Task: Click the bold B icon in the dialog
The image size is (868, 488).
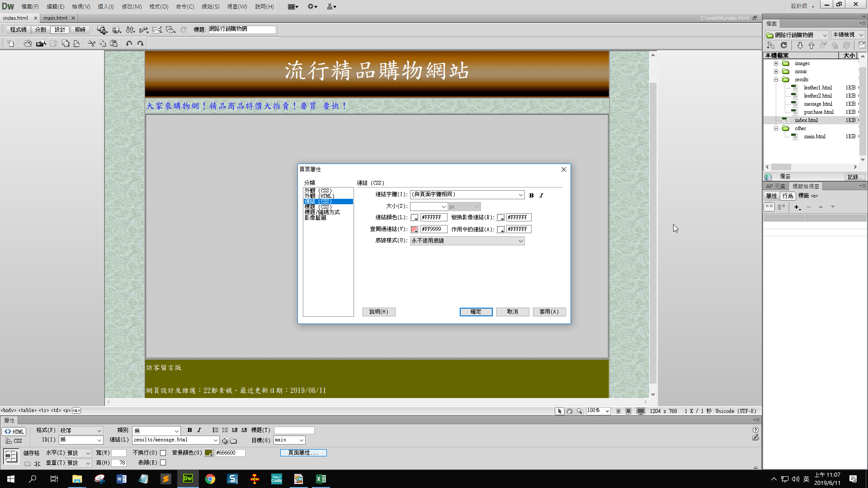Action: 531,195
